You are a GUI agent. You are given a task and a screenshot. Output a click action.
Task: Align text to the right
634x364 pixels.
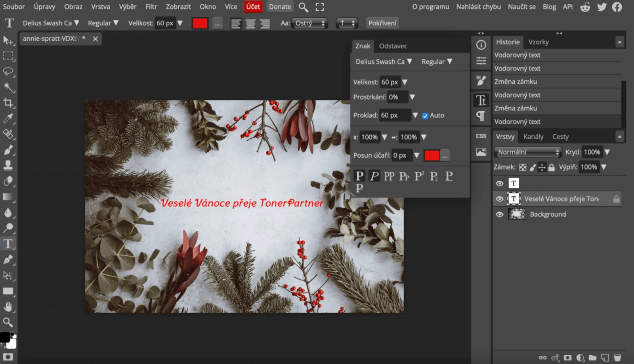tap(265, 24)
